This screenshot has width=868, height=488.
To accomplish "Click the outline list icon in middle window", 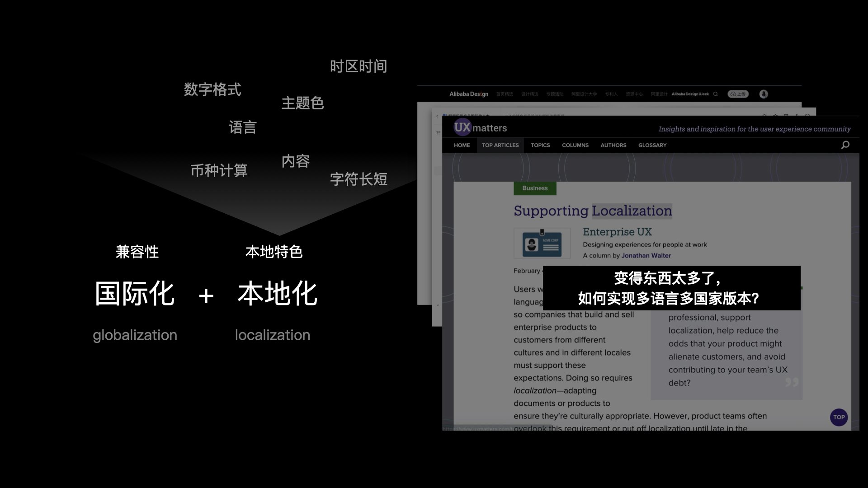I will pos(438,133).
